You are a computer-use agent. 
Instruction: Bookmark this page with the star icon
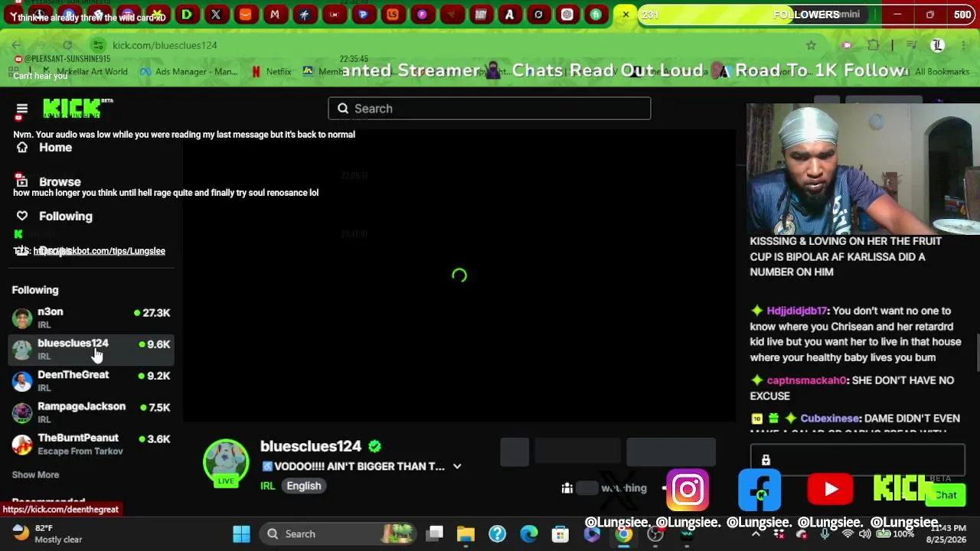point(811,45)
